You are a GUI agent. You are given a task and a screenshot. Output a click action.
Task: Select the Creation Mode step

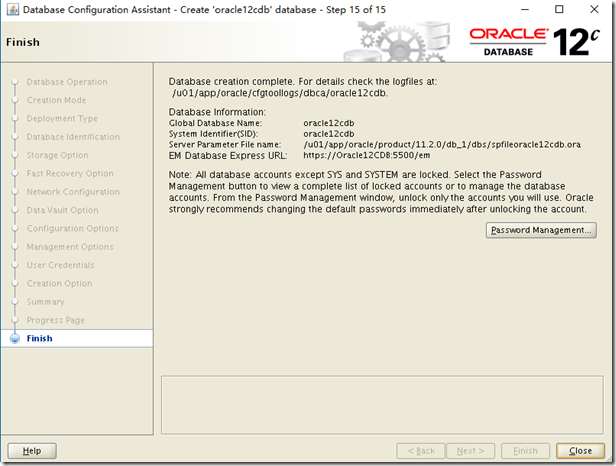[56, 100]
